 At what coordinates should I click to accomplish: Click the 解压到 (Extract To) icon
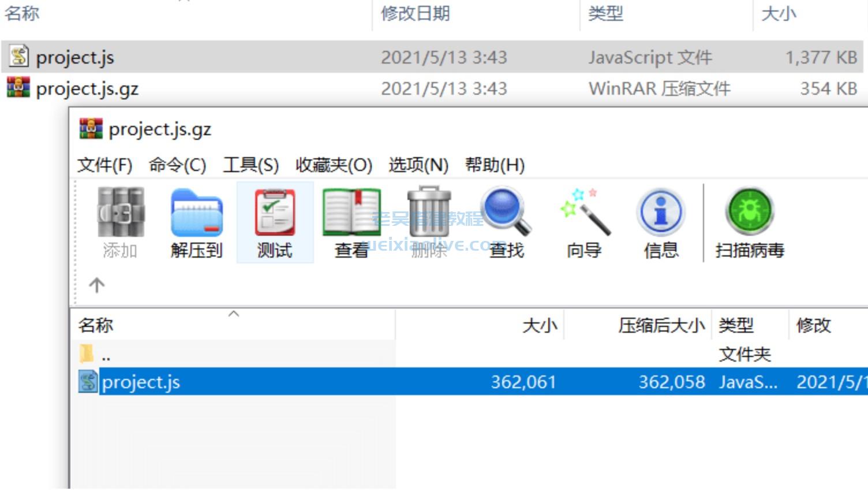(x=197, y=220)
